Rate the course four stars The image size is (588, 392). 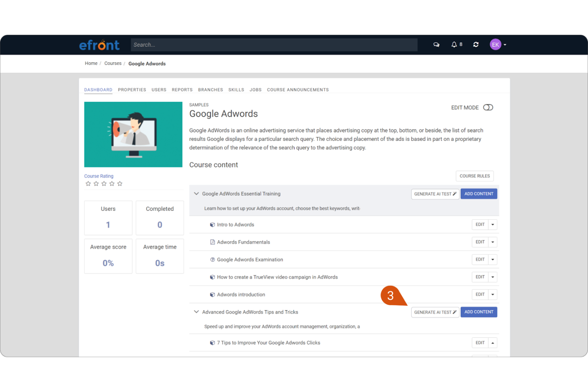[112, 183]
